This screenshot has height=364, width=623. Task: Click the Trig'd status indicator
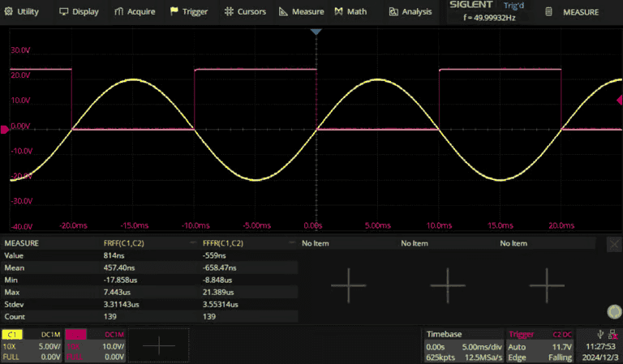[x=513, y=6]
